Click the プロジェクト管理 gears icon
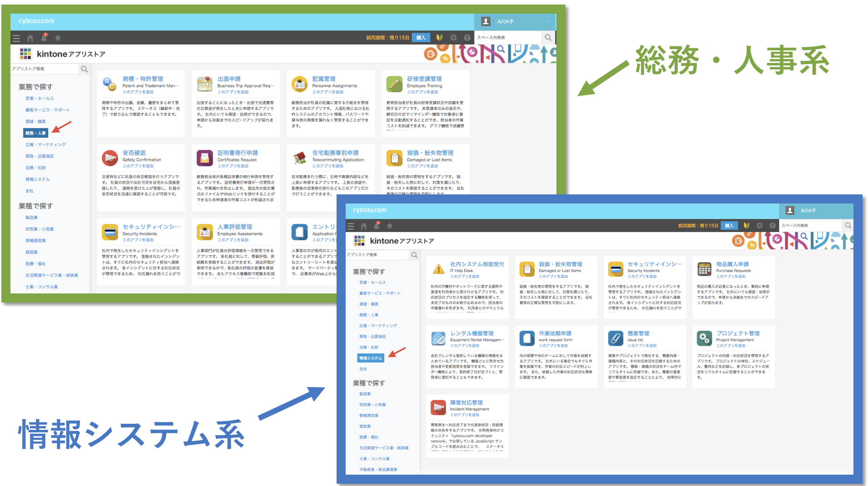This screenshot has height=486, width=868. coord(704,338)
